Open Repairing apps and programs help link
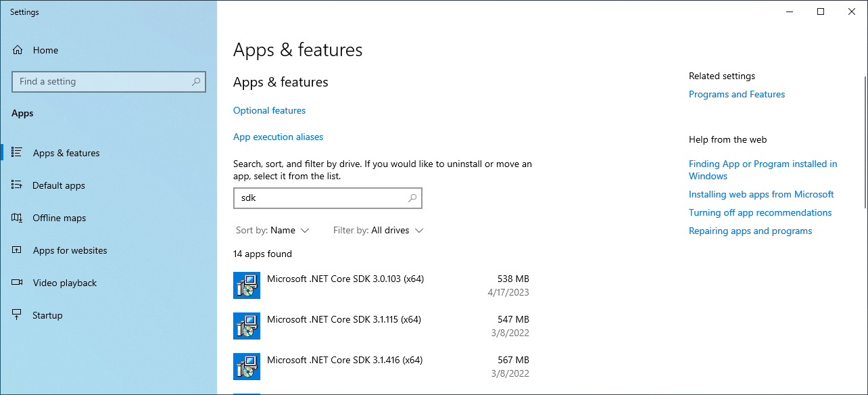The image size is (868, 395). 750,231
